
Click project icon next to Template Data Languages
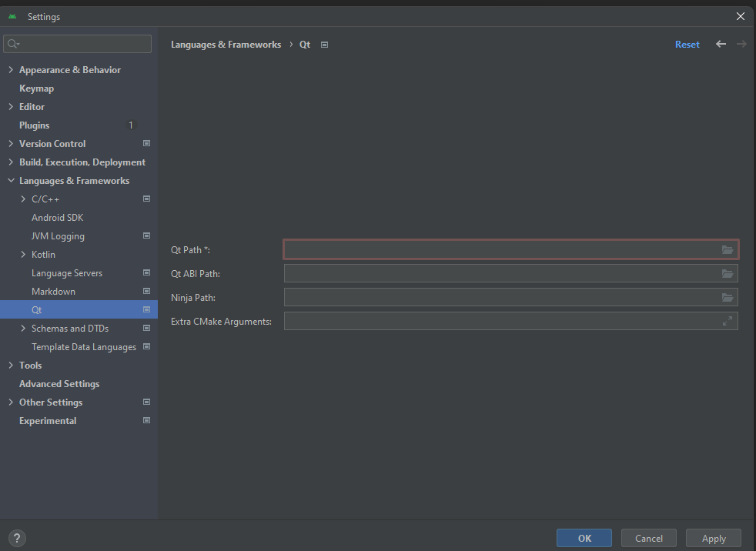(146, 346)
